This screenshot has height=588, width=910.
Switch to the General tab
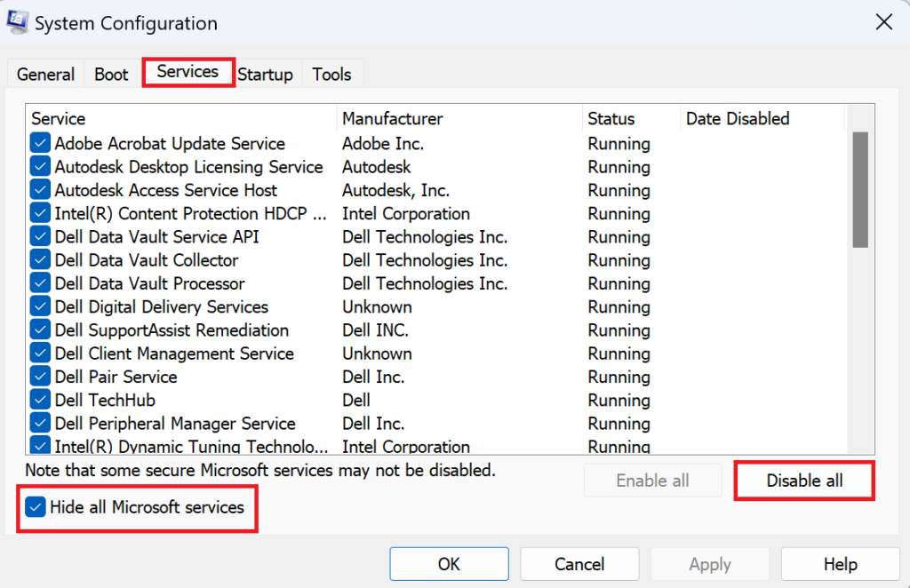[45, 75]
